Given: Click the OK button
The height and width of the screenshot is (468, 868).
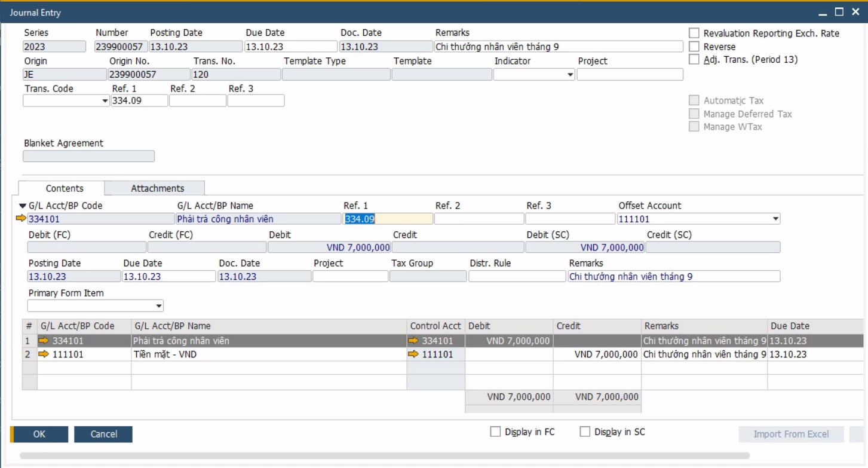Looking at the screenshot, I should pyautogui.click(x=39, y=434).
